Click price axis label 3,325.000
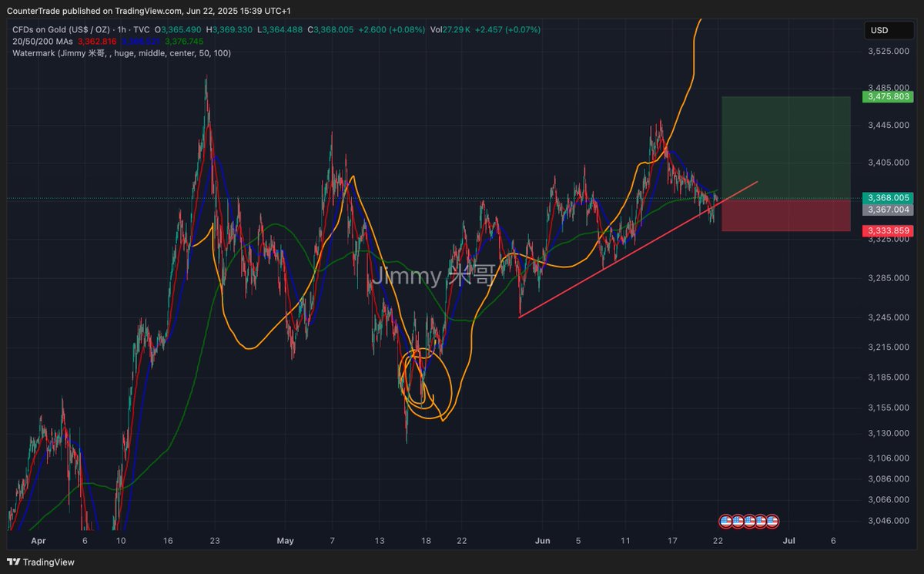Viewport: 924px width, 574px height. [x=889, y=239]
